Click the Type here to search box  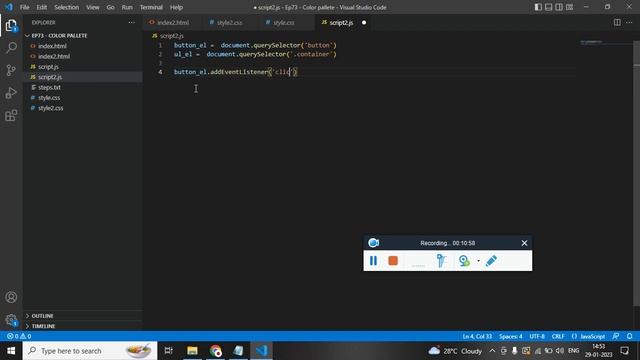pyautogui.click(x=90, y=351)
